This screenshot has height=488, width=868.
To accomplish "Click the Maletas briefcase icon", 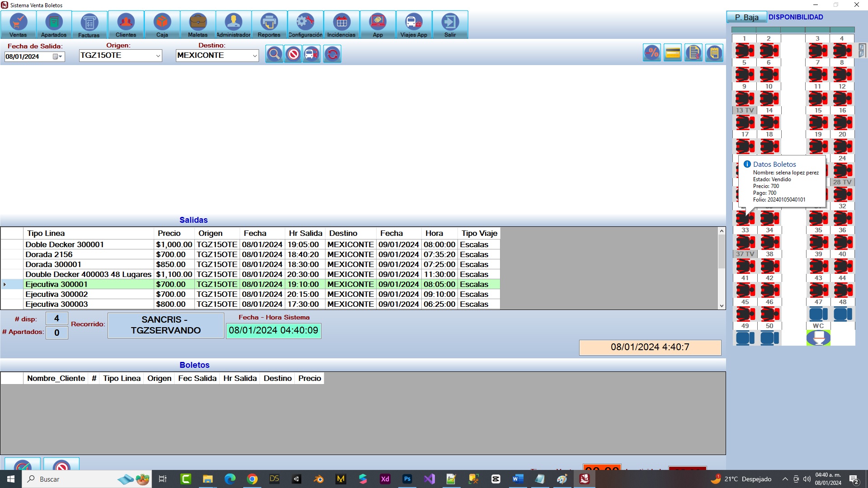I will click(198, 25).
